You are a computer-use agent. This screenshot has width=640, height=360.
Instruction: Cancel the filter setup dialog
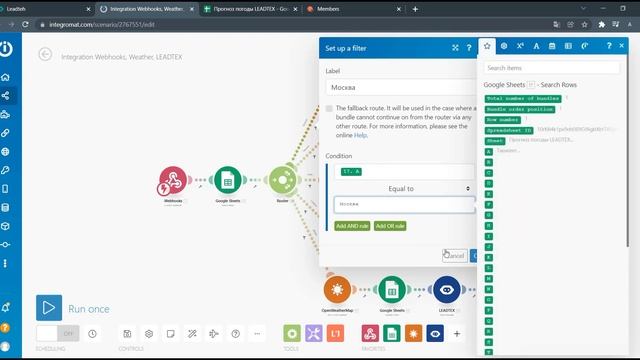click(x=455, y=256)
